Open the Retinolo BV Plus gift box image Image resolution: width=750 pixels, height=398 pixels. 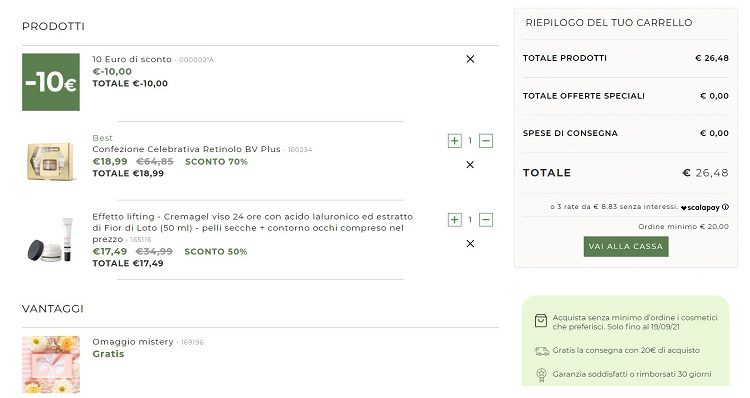click(51, 161)
